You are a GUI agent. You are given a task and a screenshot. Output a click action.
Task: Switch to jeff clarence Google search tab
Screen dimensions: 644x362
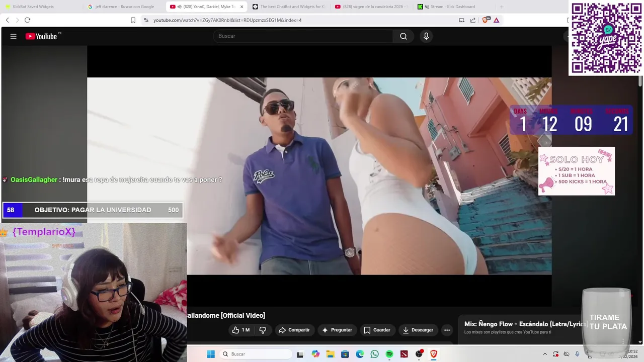pos(124,7)
